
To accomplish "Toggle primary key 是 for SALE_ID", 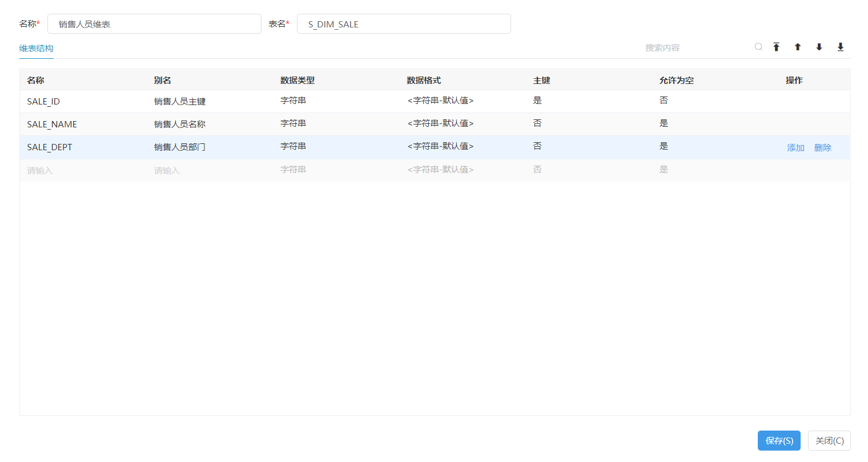I will (x=537, y=101).
